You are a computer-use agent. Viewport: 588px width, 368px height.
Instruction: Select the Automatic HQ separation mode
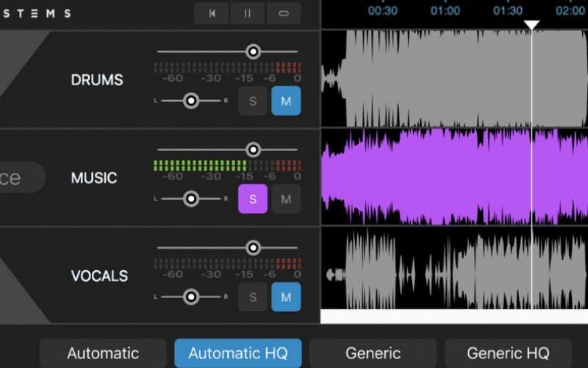238,353
